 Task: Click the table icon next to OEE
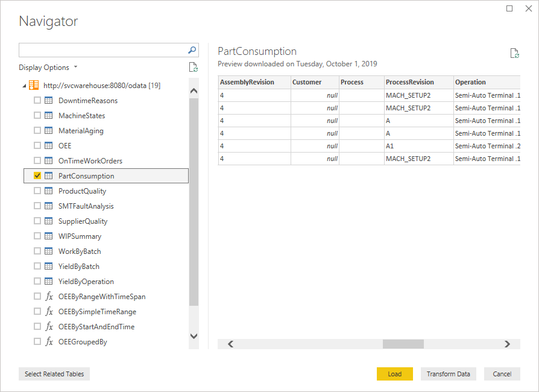[48, 145]
